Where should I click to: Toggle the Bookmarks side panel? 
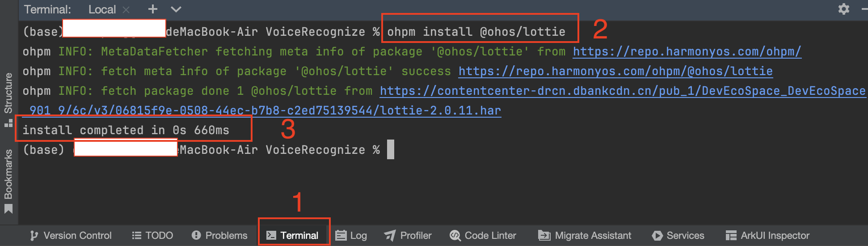(8, 181)
